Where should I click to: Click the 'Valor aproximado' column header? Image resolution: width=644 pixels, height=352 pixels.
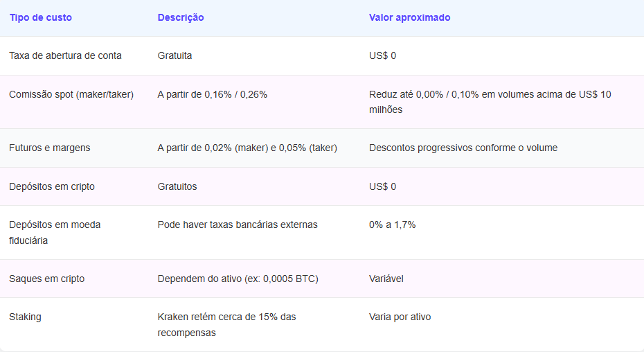[x=409, y=17]
